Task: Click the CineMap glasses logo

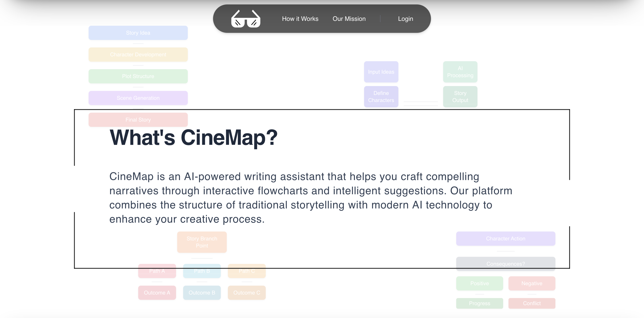Action: coord(246,19)
